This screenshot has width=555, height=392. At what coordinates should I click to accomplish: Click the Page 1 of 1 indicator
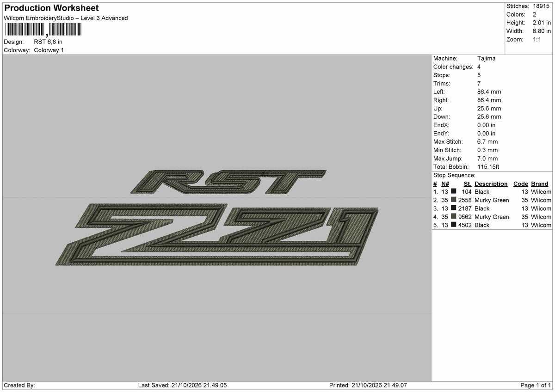click(x=536, y=385)
